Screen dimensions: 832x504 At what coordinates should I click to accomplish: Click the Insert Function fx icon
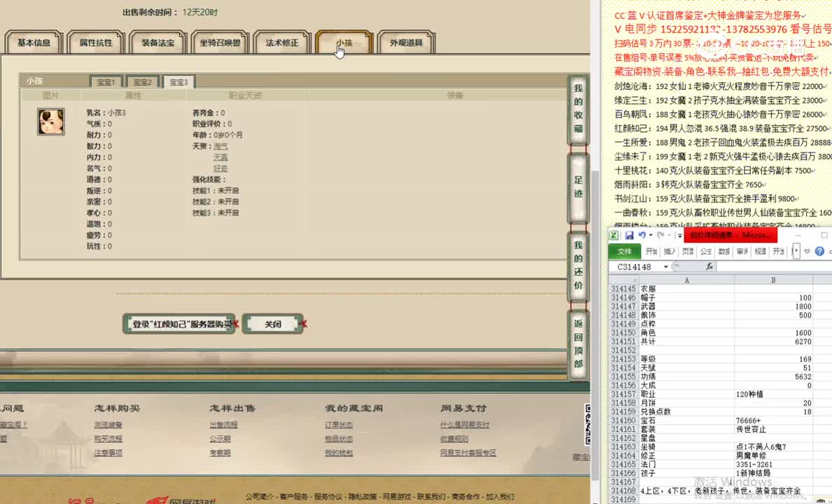click(709, 266)
